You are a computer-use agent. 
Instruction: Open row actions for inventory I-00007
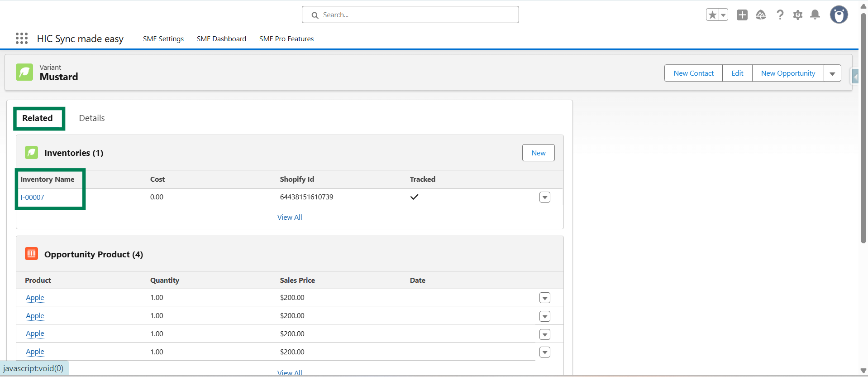point(545,198)
